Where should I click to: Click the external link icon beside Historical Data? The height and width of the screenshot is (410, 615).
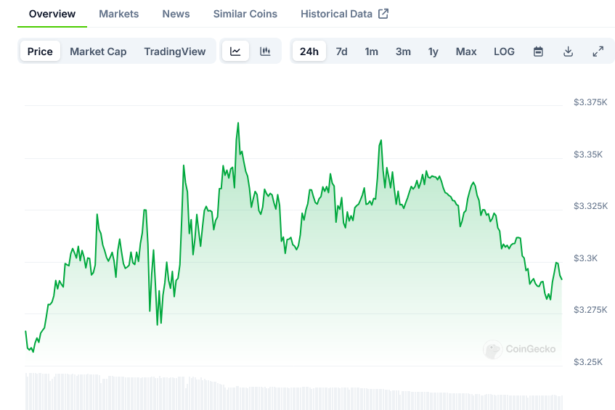(383, 14)
